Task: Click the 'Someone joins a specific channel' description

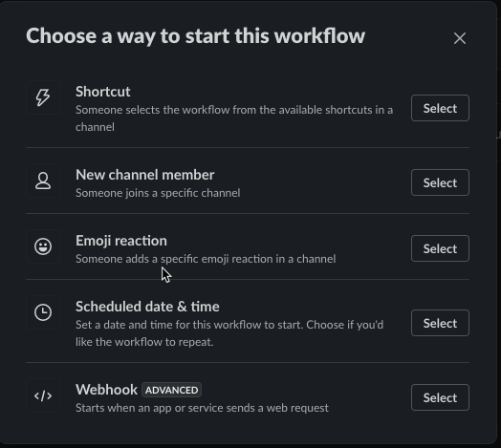Action: pos(158,193)
